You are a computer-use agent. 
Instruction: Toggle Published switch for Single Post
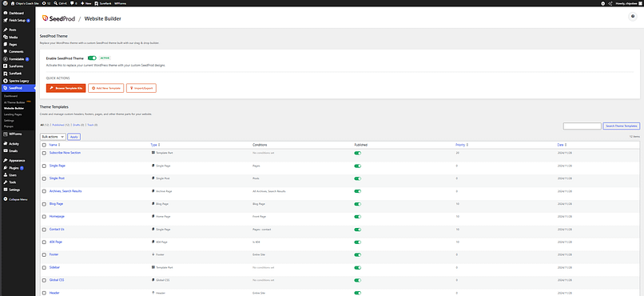(x=358, y=179)
